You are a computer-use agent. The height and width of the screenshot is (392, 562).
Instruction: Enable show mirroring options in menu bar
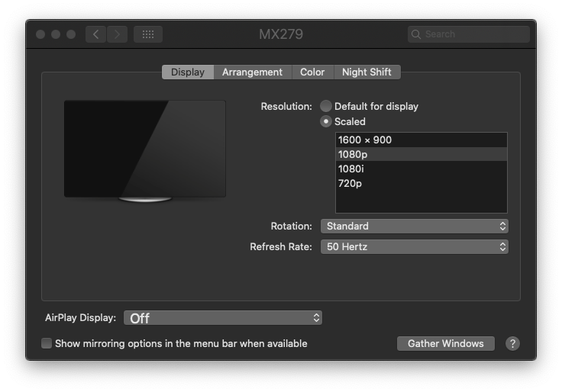[47, 343]
